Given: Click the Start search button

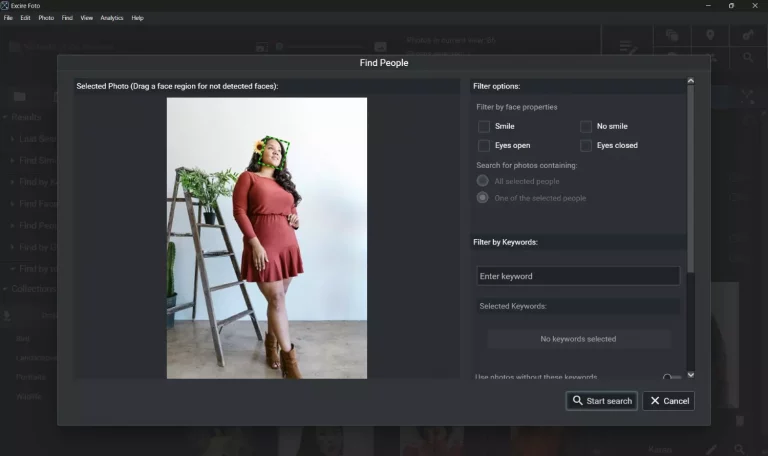Looking at the screenshot, I should point(601,401).
